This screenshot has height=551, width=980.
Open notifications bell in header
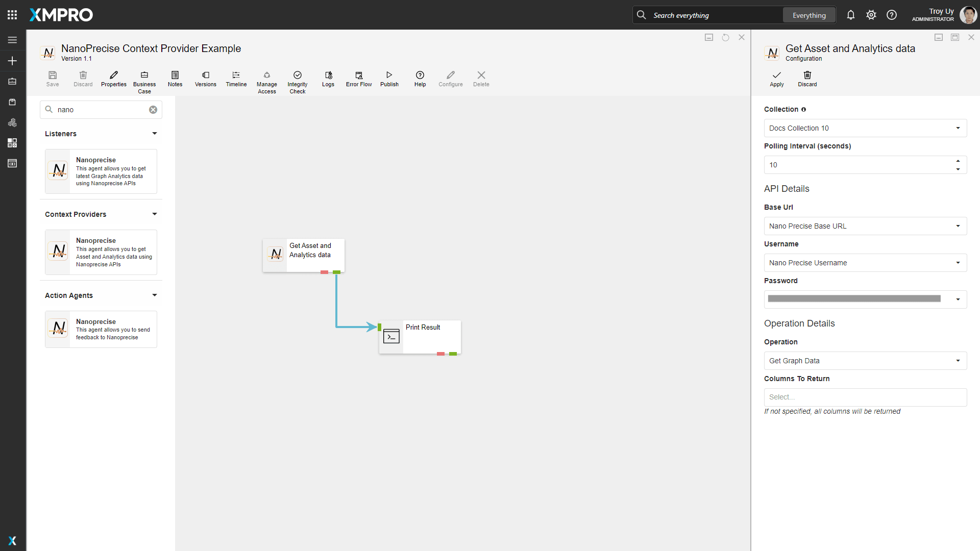[850, 15]
